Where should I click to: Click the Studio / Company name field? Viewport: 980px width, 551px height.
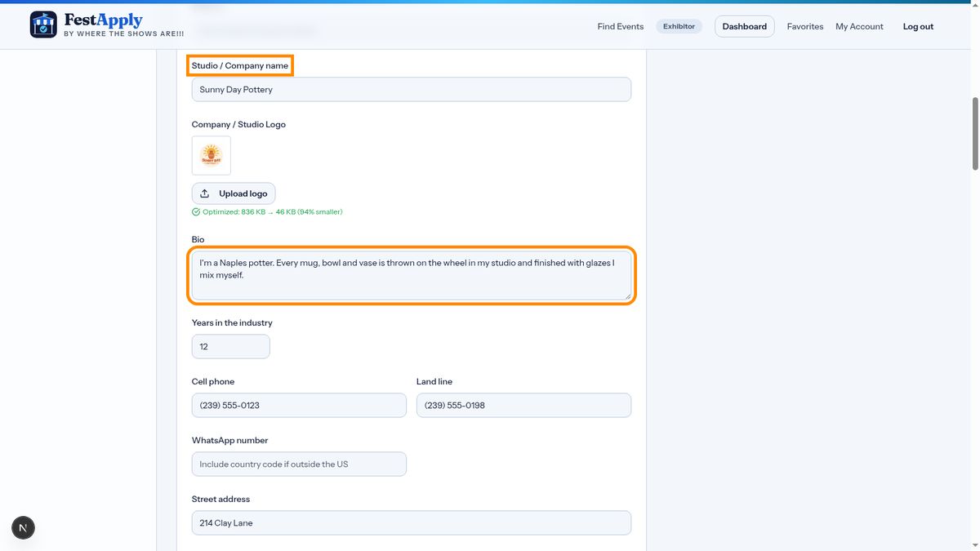click(x=412, y=90)
